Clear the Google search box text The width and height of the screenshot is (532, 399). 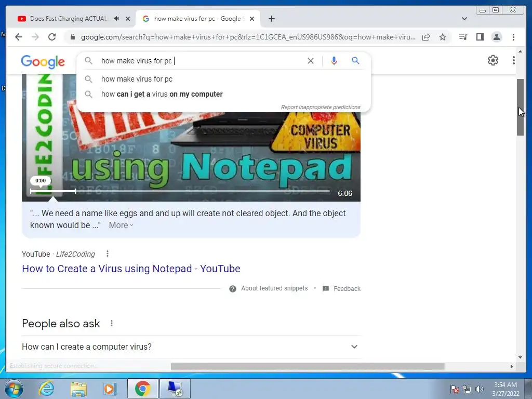tap(311, 61)
